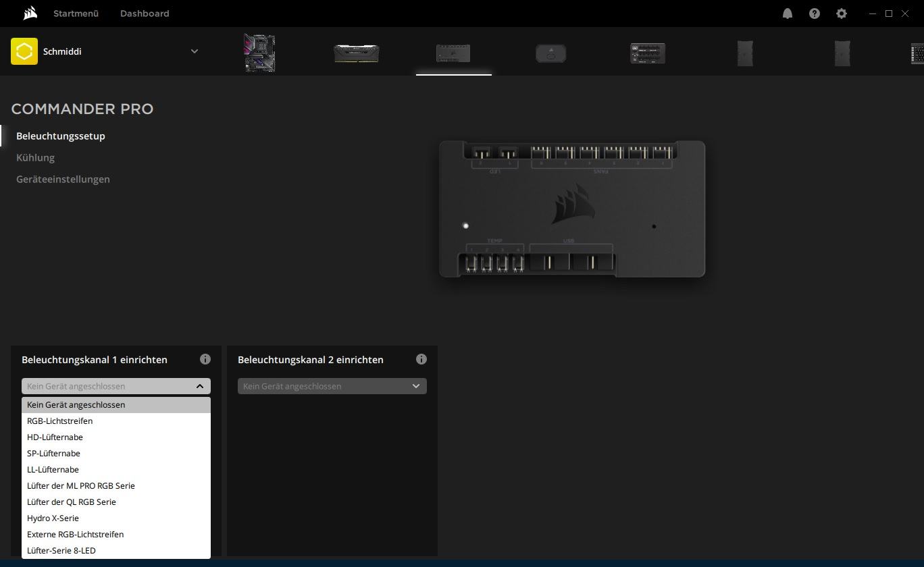Pick Lüfter-Serie 8-LED option

click(116, 551)
